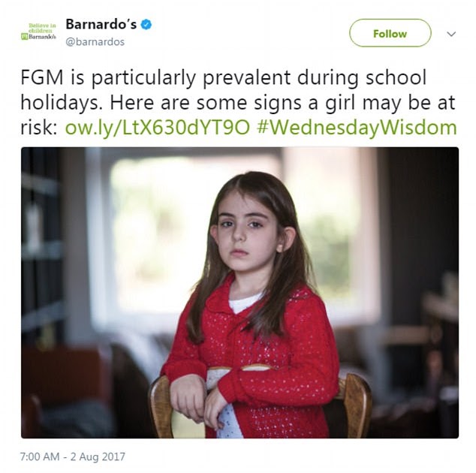The height and width of the screenshot is (473, 476).
Task: Open the Barnardo's display name profile link
Action: point(101,24)
